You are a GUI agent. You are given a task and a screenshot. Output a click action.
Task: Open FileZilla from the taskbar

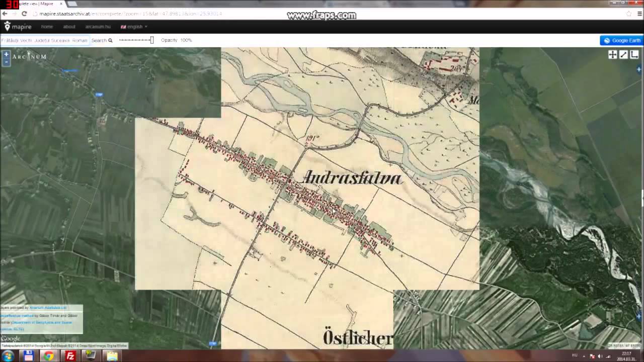coord(70,356)
